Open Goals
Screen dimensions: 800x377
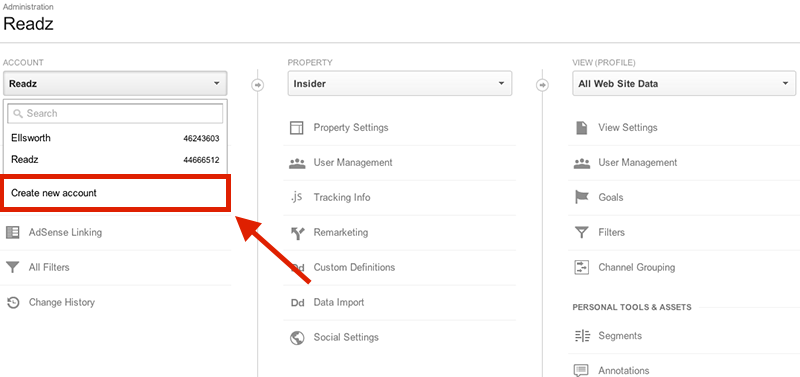coord(611,197)
